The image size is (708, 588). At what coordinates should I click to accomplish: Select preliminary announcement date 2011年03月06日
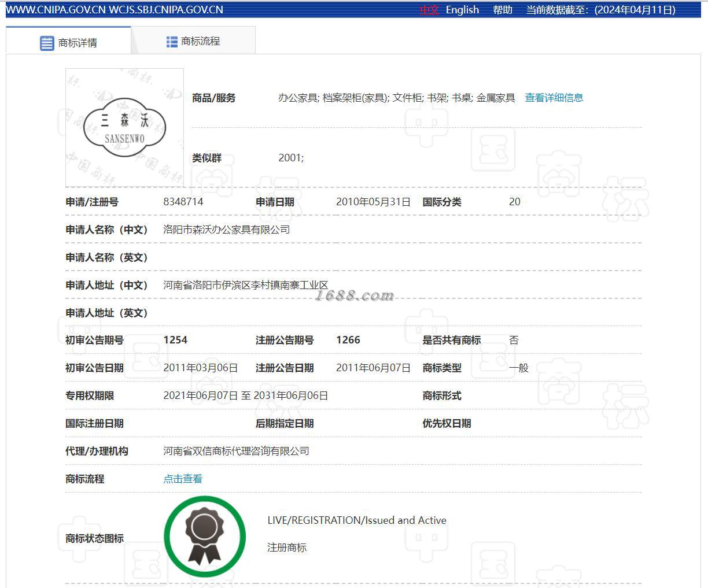(200, 368)
